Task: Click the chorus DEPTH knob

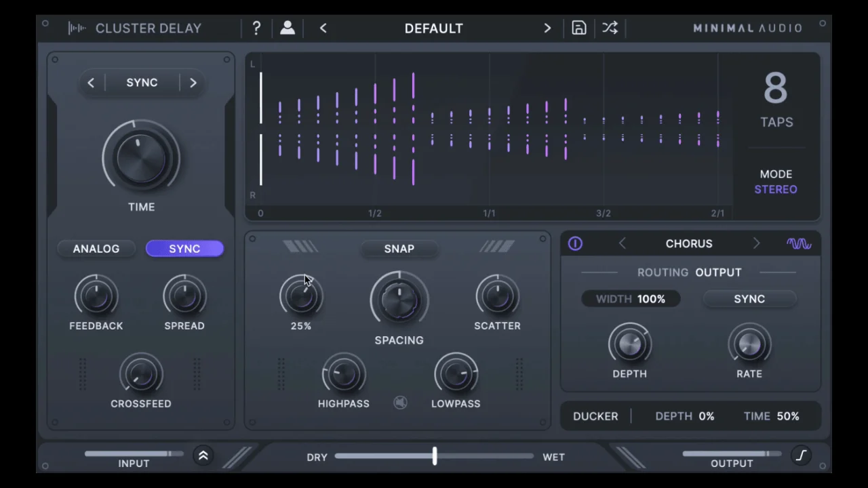Action: tap(630, 344)
